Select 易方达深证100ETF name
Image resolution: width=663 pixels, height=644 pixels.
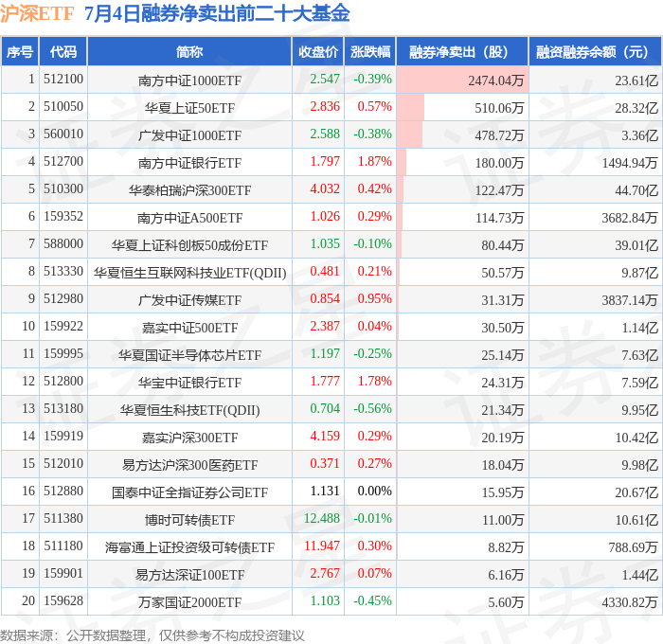(x=189, y=575)
